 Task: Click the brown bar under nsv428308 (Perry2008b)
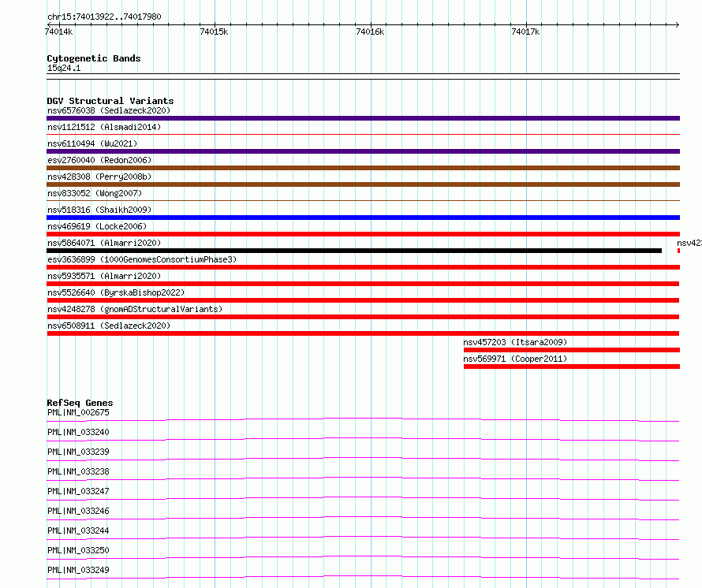pos(363,184)
